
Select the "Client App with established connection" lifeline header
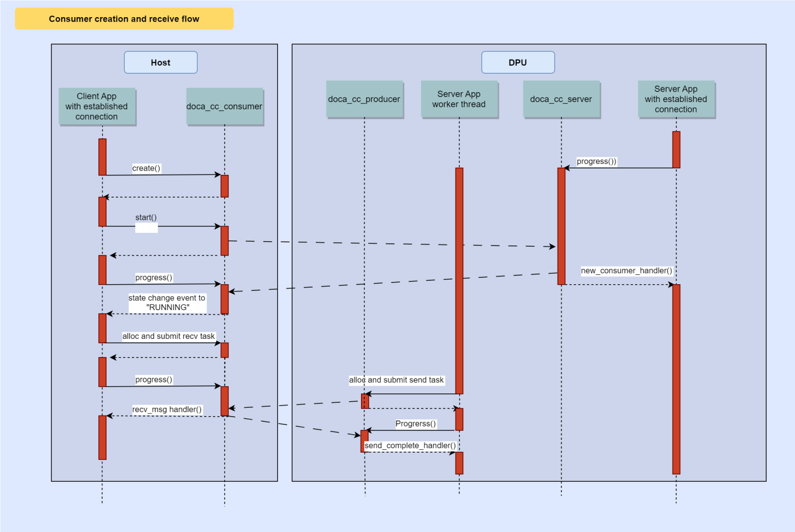coord(97,106)
